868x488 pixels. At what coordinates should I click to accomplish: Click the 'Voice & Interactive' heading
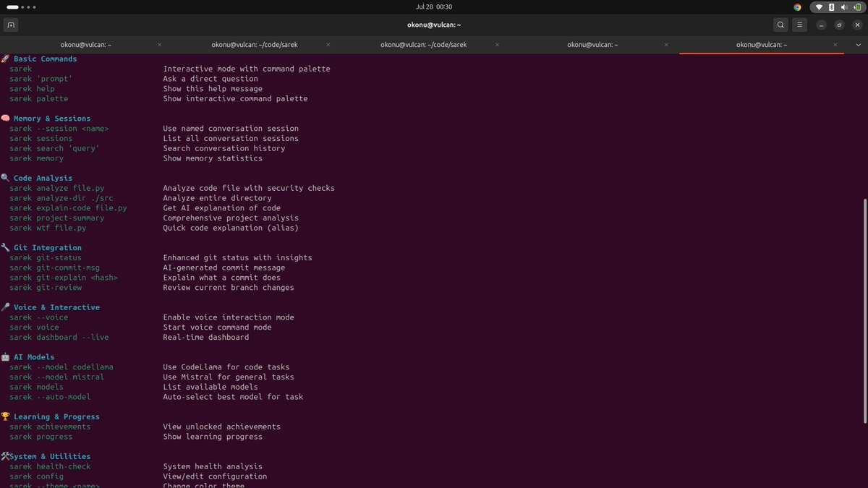coord(56,307)
